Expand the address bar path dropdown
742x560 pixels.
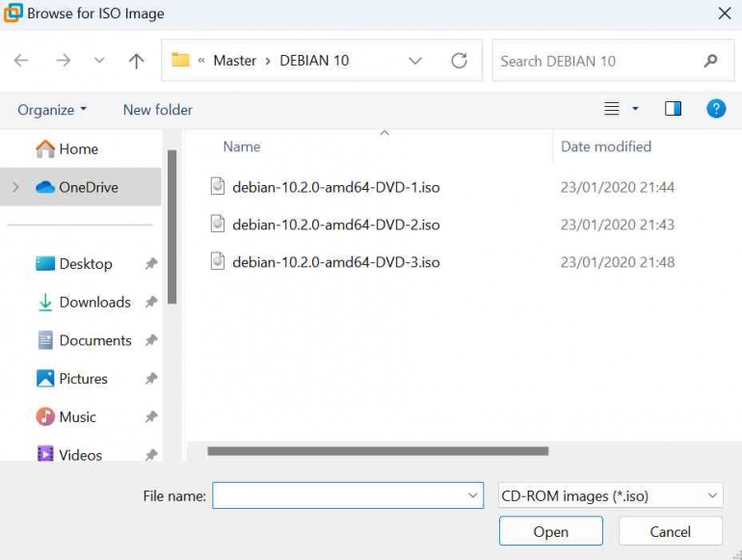click(415, 61)
